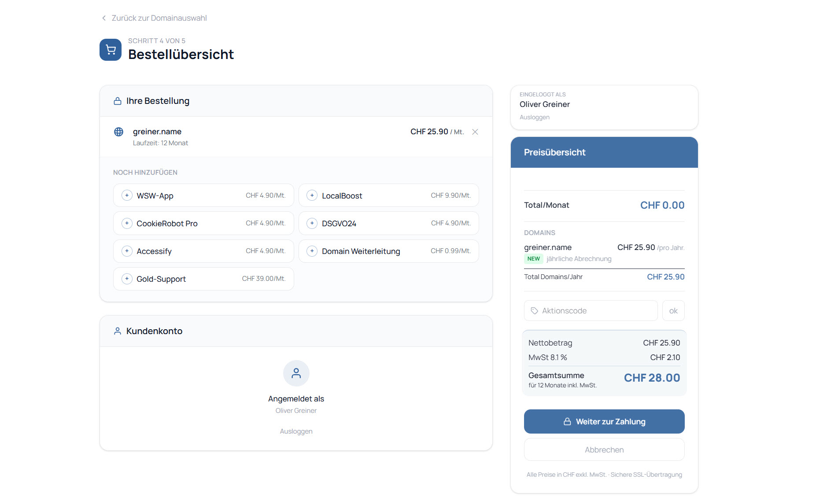The height and width of the screenshot is (504, 816).
Task: Click the lock icon beside Ihre Bestellung
Action: point(118,101)
